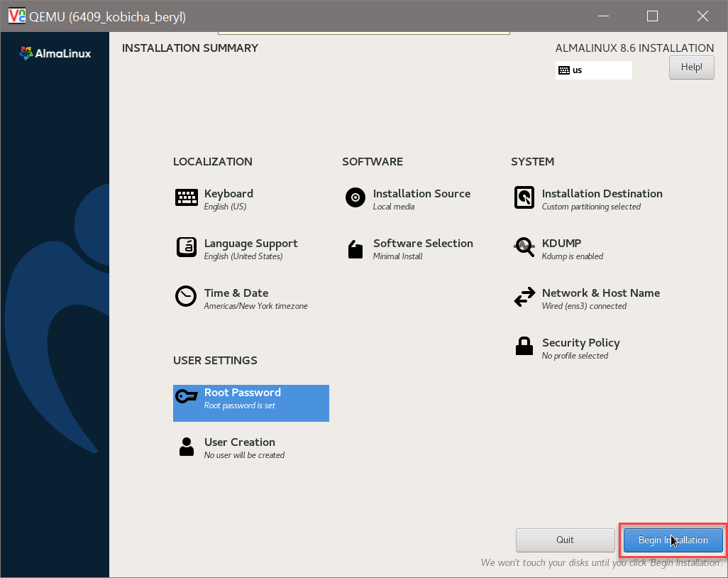Open Time & Date settings label
Viewport: 728px width, 578px height.
tap(236, 293)
